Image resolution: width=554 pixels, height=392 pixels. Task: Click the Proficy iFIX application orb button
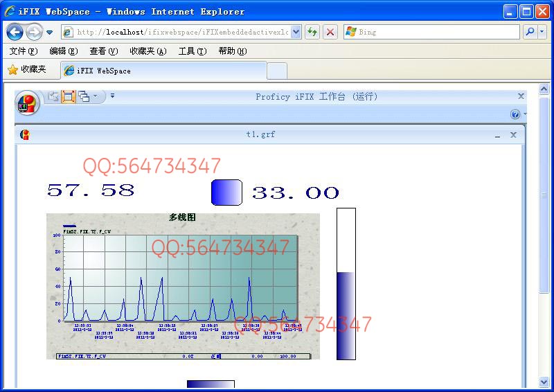(x=27, y=103)
